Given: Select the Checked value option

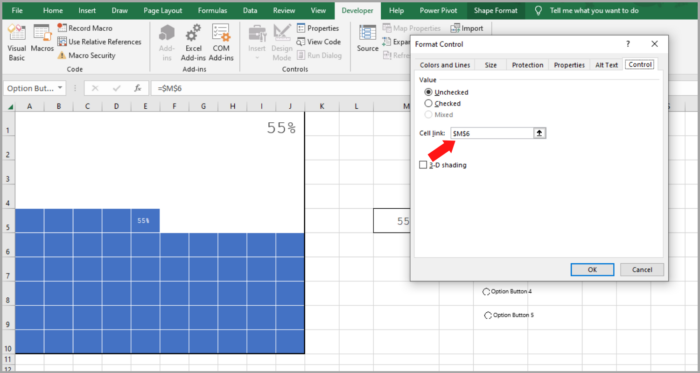Looking at the screenshot, I should [442, 104].
